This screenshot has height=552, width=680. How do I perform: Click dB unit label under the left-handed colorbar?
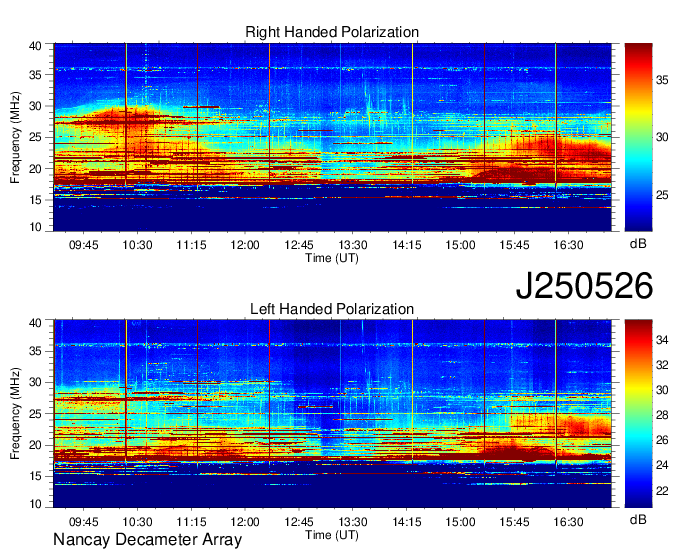point(638,519)
